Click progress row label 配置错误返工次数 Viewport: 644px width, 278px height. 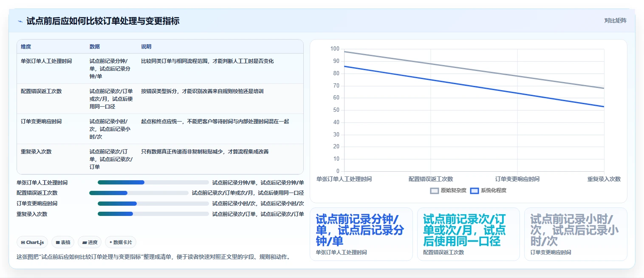point(37,193)
